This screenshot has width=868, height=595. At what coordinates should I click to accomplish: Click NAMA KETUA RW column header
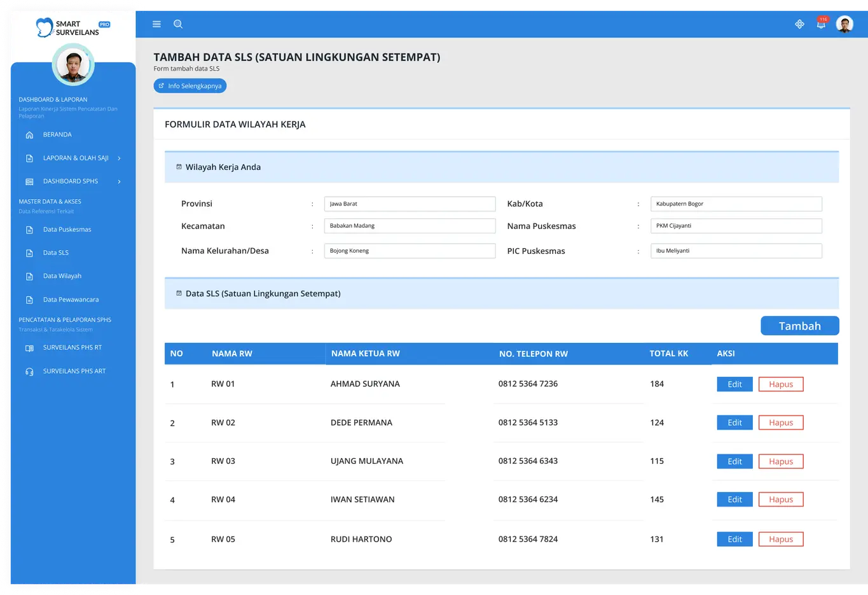pos(366,354)
